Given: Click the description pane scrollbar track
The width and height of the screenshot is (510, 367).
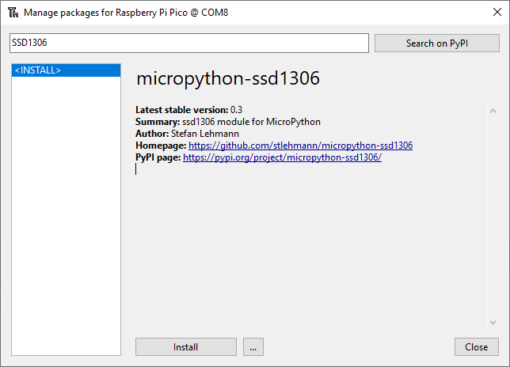Looking at the screenshot, I should tap(493, 217).
